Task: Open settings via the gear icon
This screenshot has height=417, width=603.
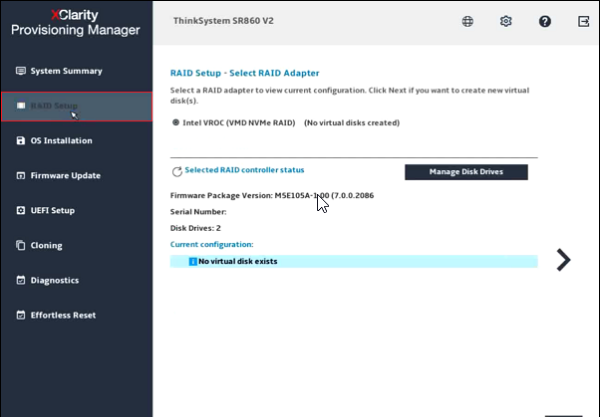Action: [x=506, y=21]
